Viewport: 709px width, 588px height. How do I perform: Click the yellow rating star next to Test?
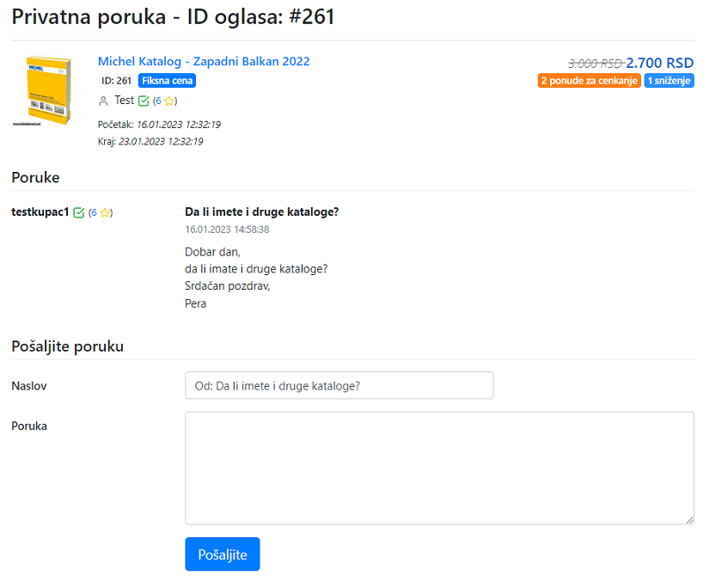click(169, 101)
